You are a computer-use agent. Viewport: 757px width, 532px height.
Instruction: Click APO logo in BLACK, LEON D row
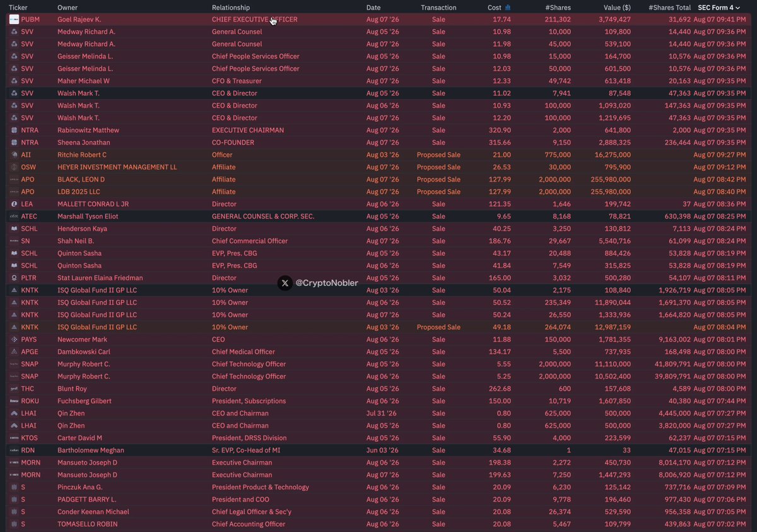coord(14,180)
